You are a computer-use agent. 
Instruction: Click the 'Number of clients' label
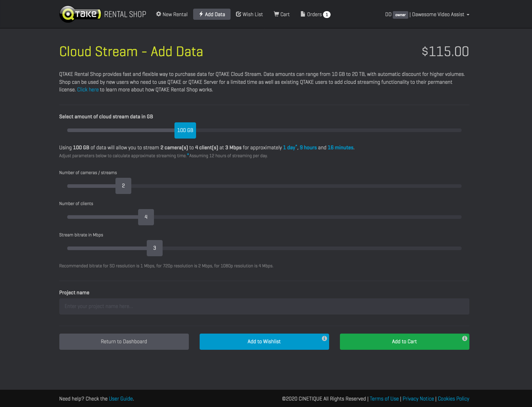(76, 204)
